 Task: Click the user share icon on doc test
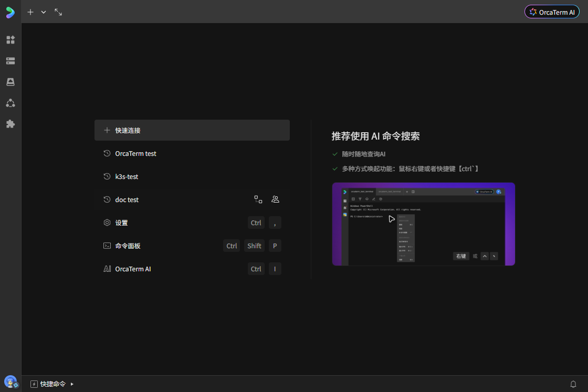(x=275, y=199)
